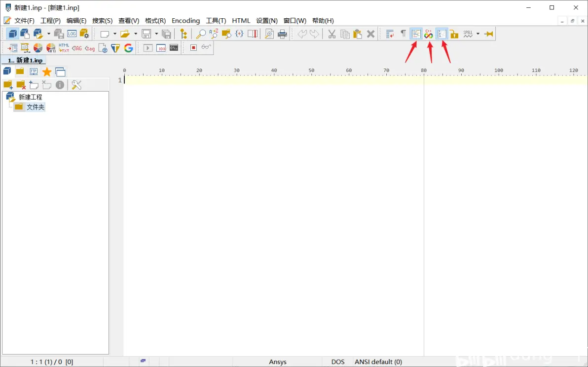Open the 设置(N) menu
The height and width of the screenshot is (367, 588).
pos(267,21)
